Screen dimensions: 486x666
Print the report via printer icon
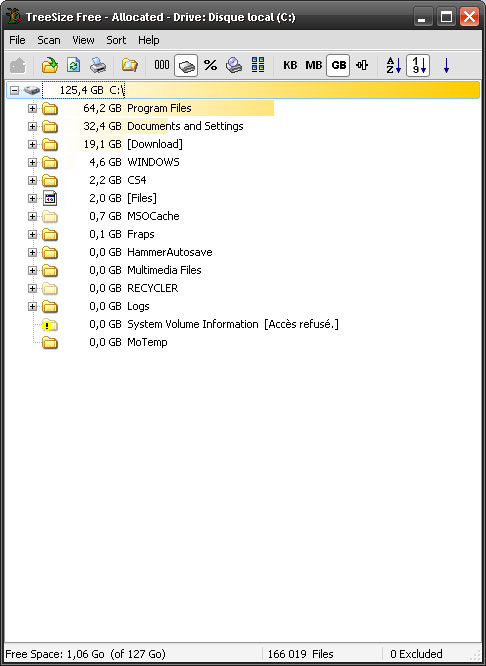[98, 66]
